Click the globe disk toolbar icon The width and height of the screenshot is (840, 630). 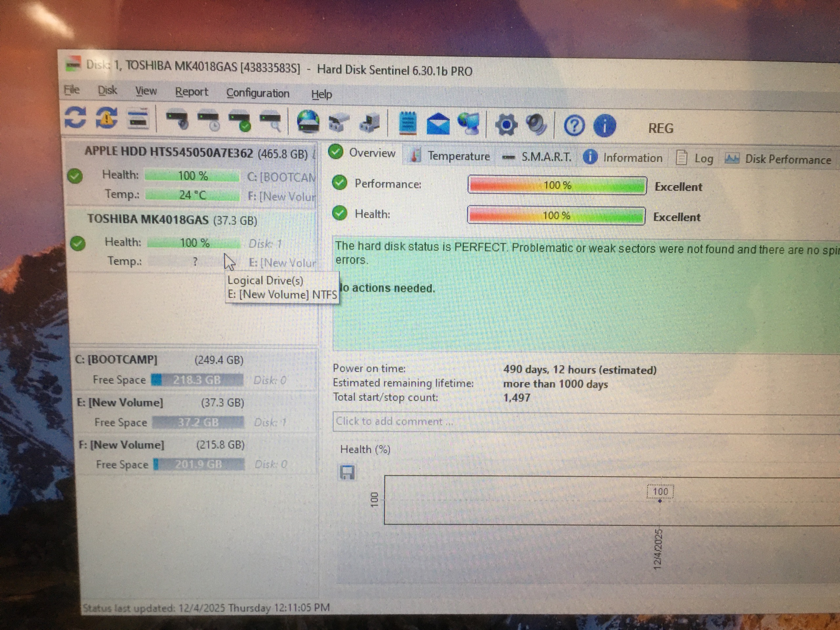coord(308,122)
